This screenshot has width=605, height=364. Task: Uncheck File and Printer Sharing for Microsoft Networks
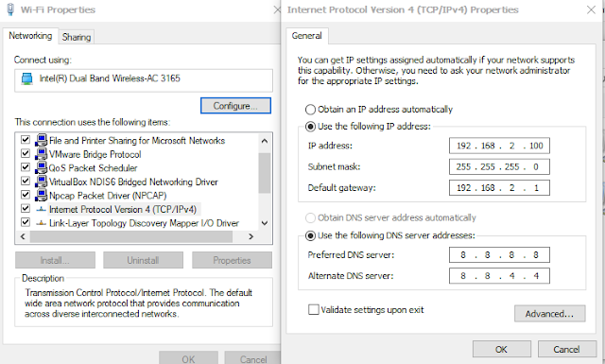tap(26, 140)
